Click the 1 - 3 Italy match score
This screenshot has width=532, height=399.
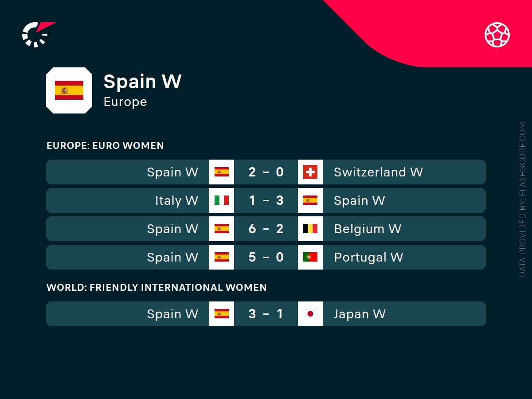pos(266,200)
